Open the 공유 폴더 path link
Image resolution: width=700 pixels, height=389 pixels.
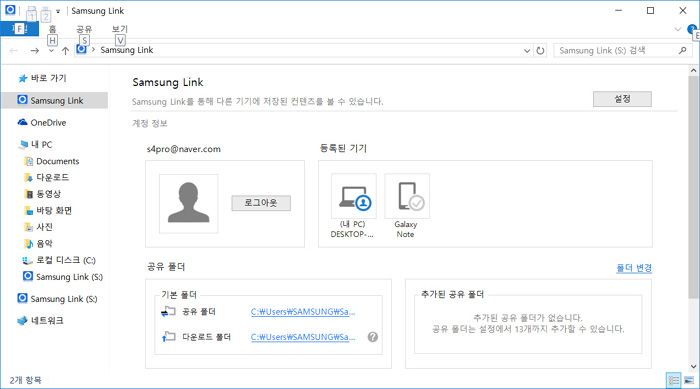click(x=303, y=312)
